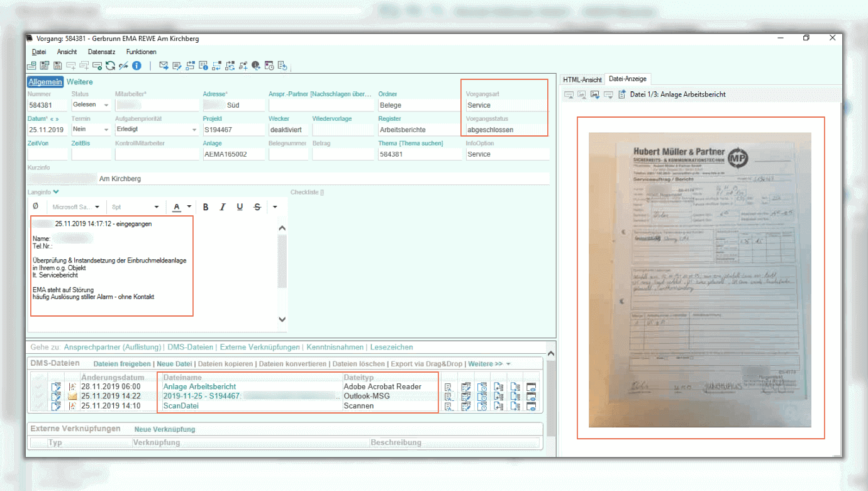868x491 pixels.
Task: Click the first file action icon right of Adobe Acrobat Reader
Action: tap(448, 387)
